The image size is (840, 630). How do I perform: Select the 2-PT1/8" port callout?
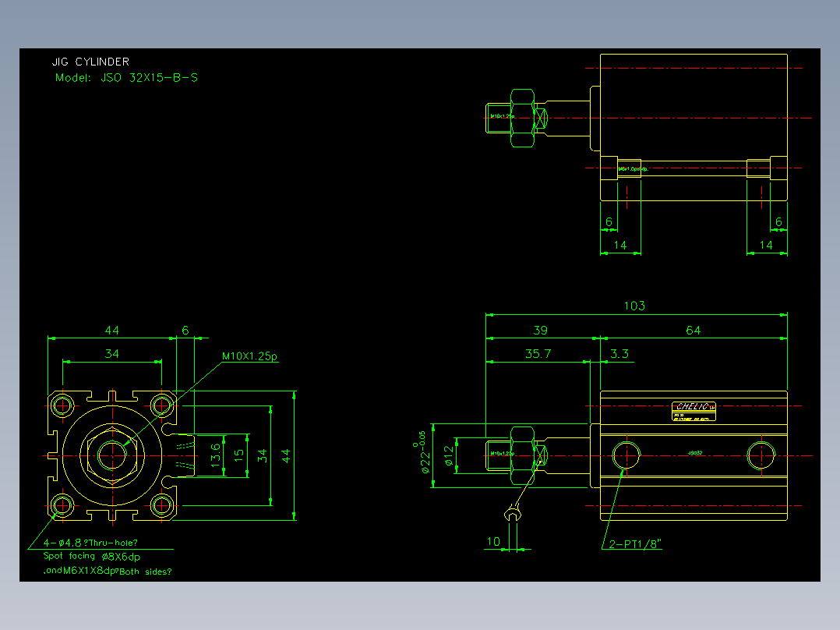[635, 544]
